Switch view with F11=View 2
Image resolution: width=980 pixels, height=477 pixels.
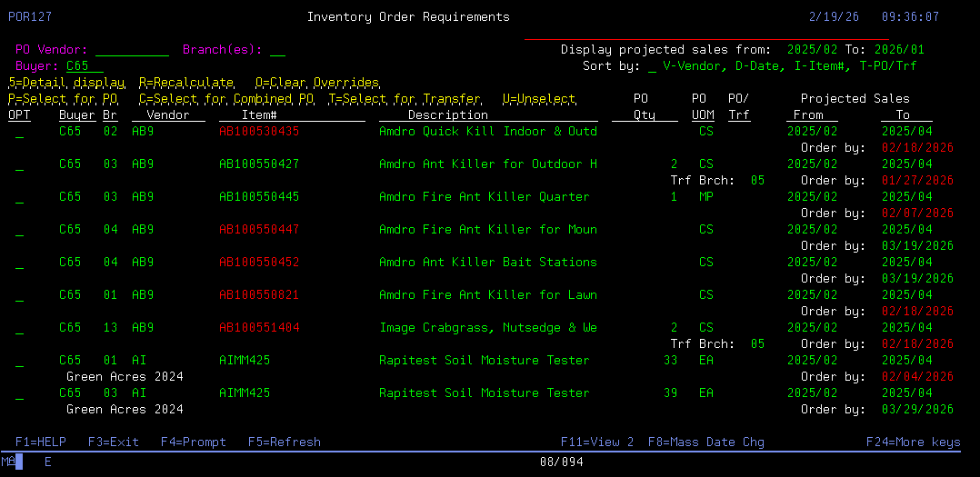click(597, 442)
